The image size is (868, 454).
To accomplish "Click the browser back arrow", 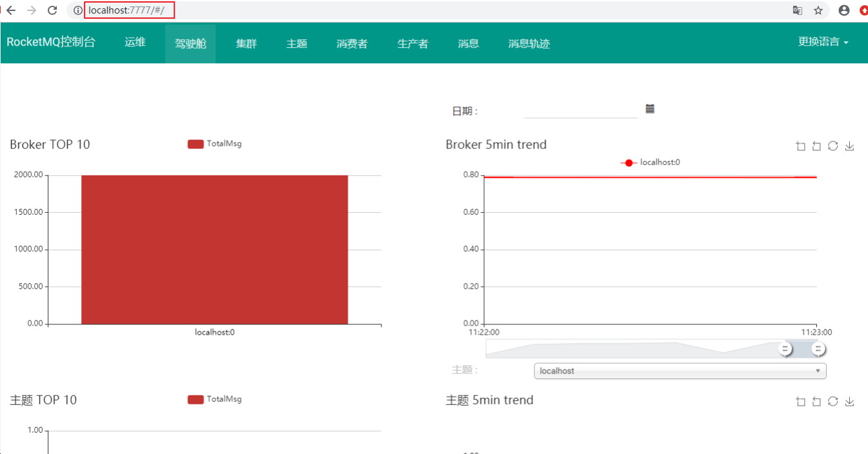I will (11, 10).
